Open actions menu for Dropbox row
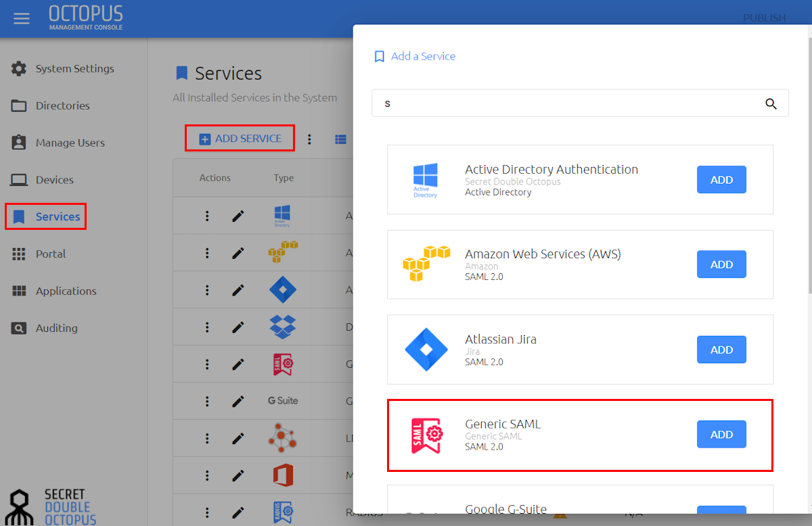The height and width of the screenshot is (526, 812). 207,327
